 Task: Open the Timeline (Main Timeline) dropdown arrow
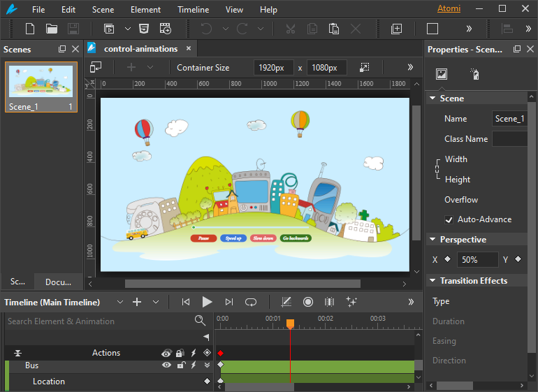[x=119, y=303]
